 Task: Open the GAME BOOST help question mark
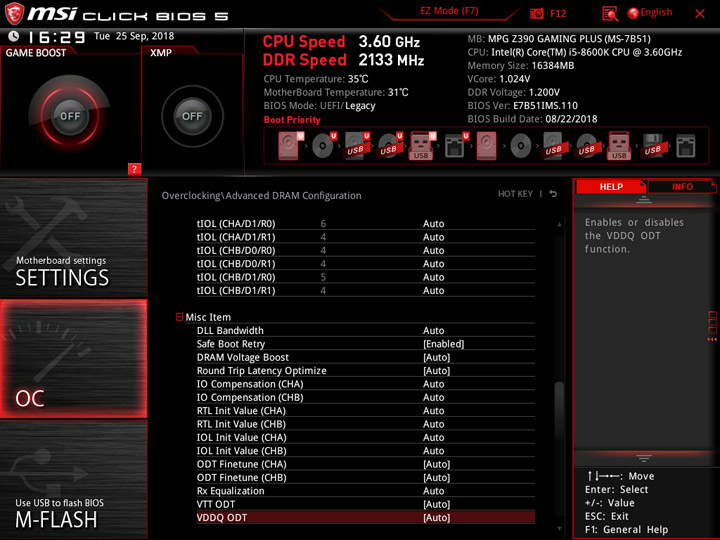pos(134,169)
